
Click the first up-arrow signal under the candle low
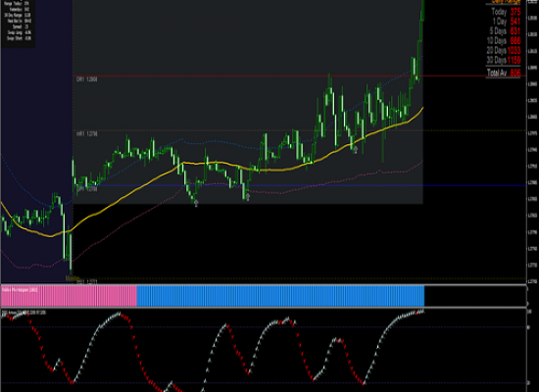tap(196, 203)
